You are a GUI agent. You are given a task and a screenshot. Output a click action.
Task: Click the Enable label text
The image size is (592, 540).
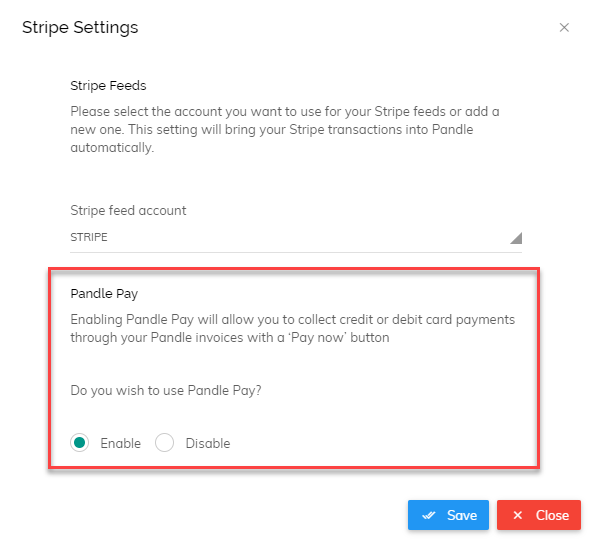[x=120, y=443]
